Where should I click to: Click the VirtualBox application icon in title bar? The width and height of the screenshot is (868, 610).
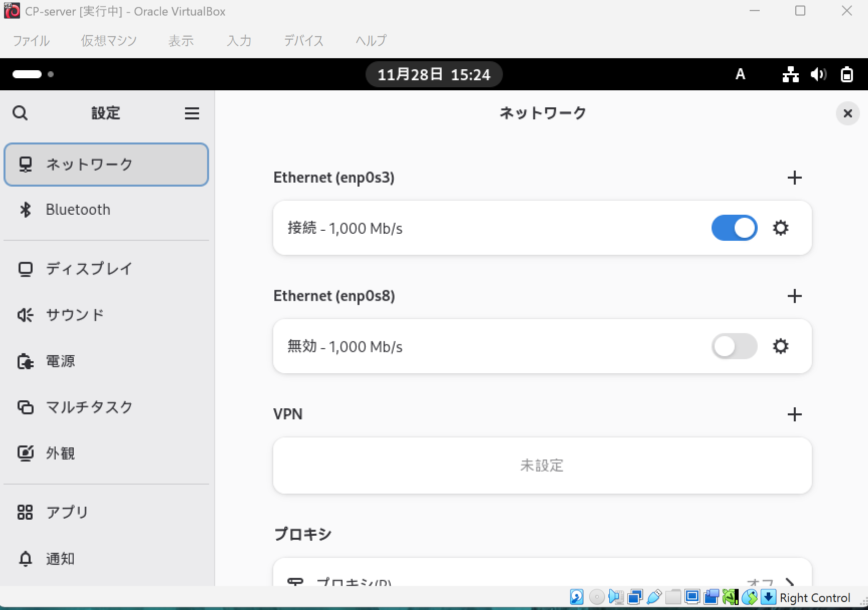click(12, 11)
